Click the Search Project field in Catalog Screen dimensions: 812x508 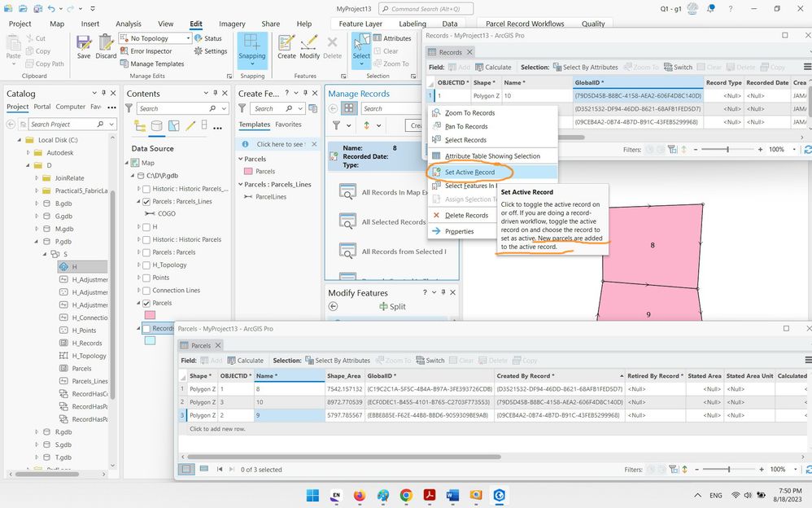pyautogui.click(x=63, y=125)
